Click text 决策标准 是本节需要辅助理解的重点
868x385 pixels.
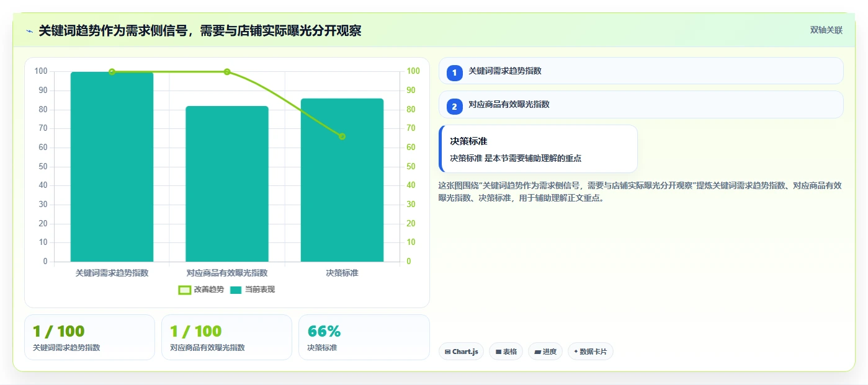tap(516, 158)
